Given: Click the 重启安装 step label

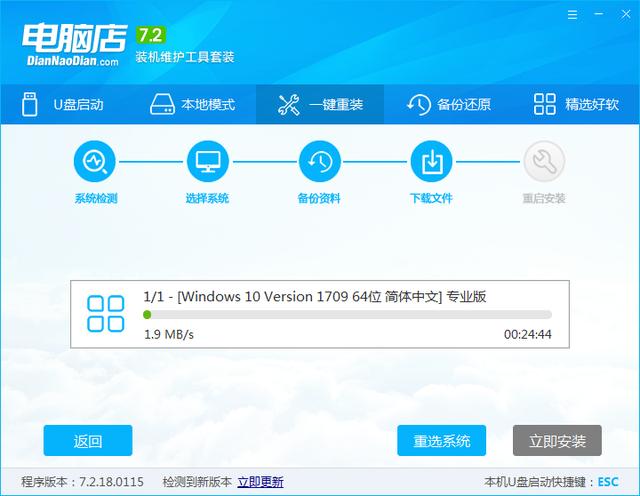Looking at the screenshot, I should click(544, 198).
